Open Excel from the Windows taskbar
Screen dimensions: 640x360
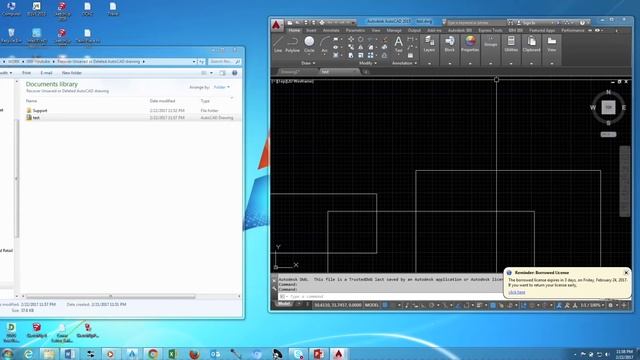click(173, 354)
